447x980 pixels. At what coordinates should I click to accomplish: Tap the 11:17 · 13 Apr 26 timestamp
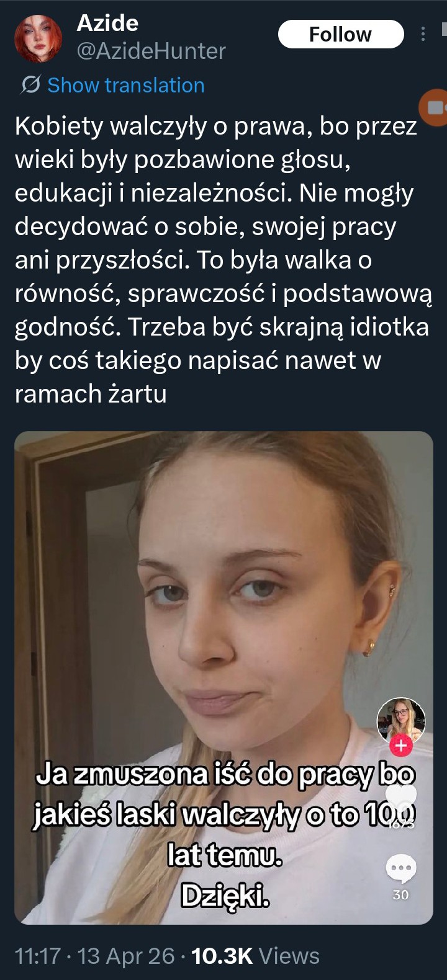(94, 956)
